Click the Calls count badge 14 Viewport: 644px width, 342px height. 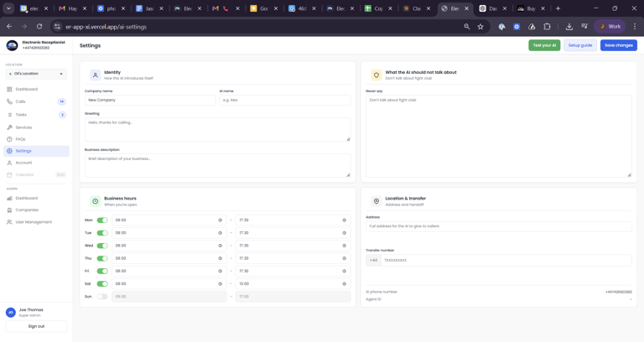(61, 101)
